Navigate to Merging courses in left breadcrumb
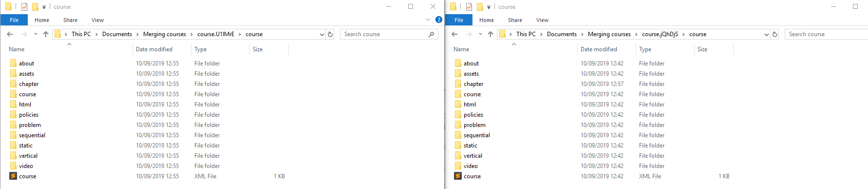Screen dimensions: 868x189 (165, 34)
